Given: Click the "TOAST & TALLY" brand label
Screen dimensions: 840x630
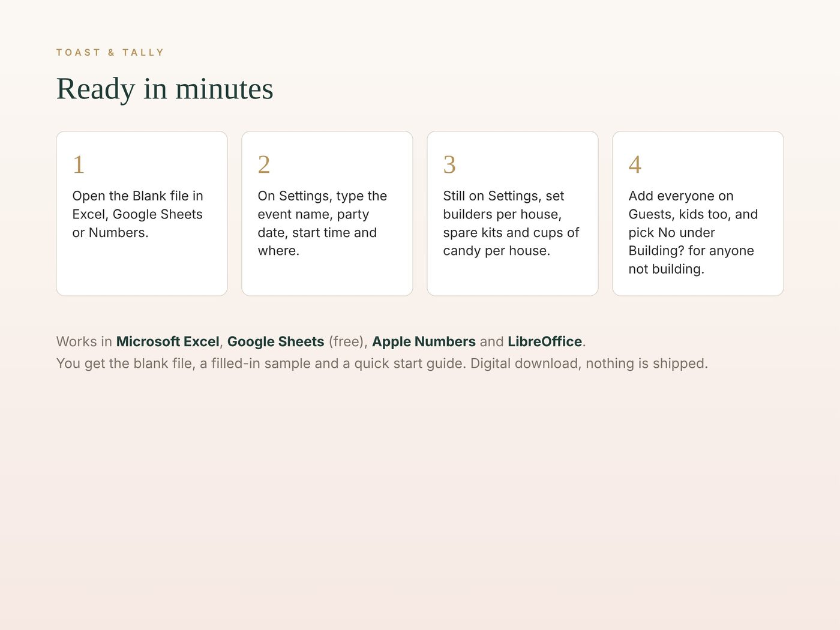Looking at the screenshot, I should tap(110, 53).
